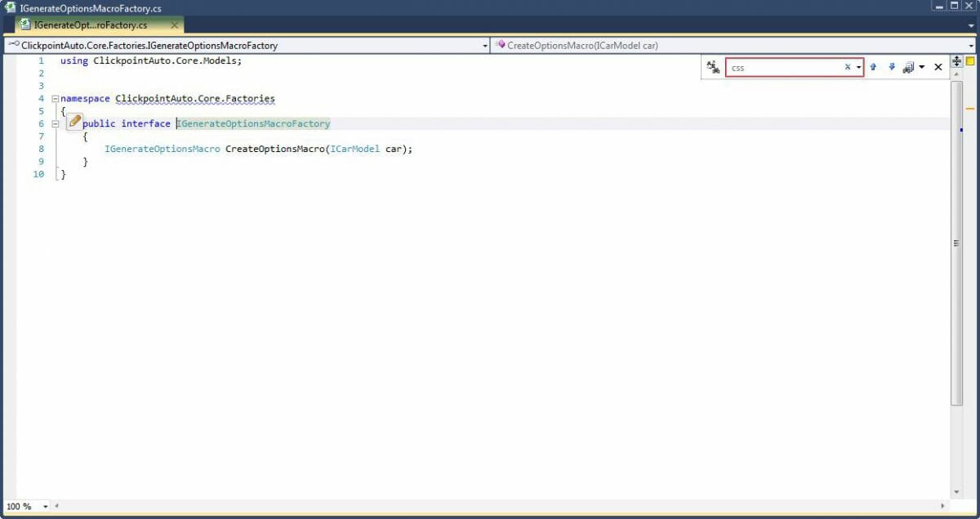Click the horizontal scroll left arrow
Screen dimensions: 980x519
point(57,507)
